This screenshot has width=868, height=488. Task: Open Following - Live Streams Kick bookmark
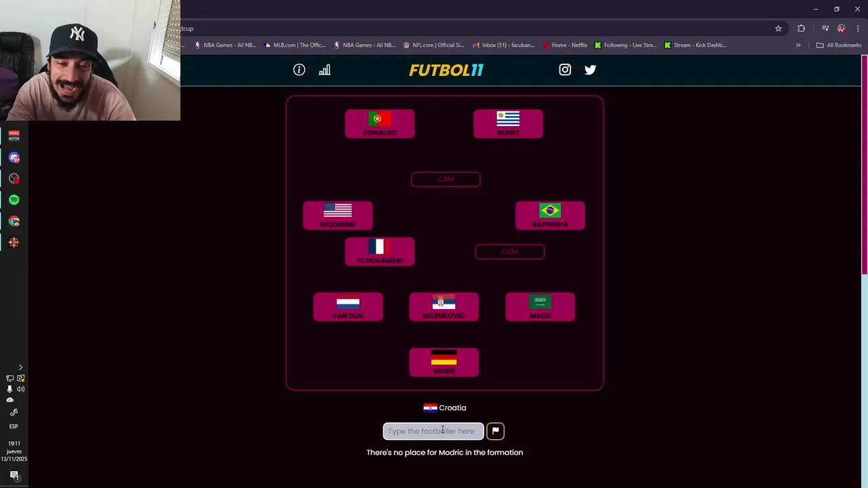[x=625, y=45]
